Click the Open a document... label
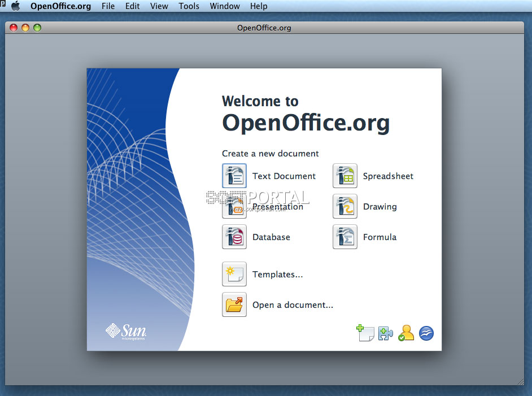532x396 pixels. click(293, 305)
